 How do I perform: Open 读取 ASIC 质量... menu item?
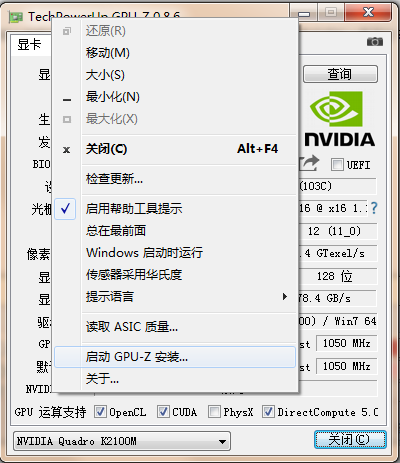coord(175,327)
